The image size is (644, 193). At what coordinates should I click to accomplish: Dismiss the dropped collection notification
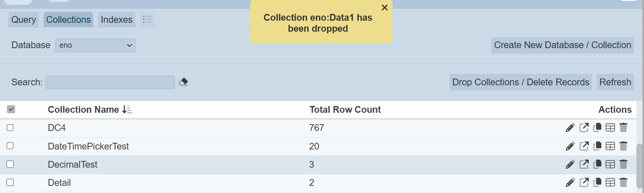(x=385, y=8)
